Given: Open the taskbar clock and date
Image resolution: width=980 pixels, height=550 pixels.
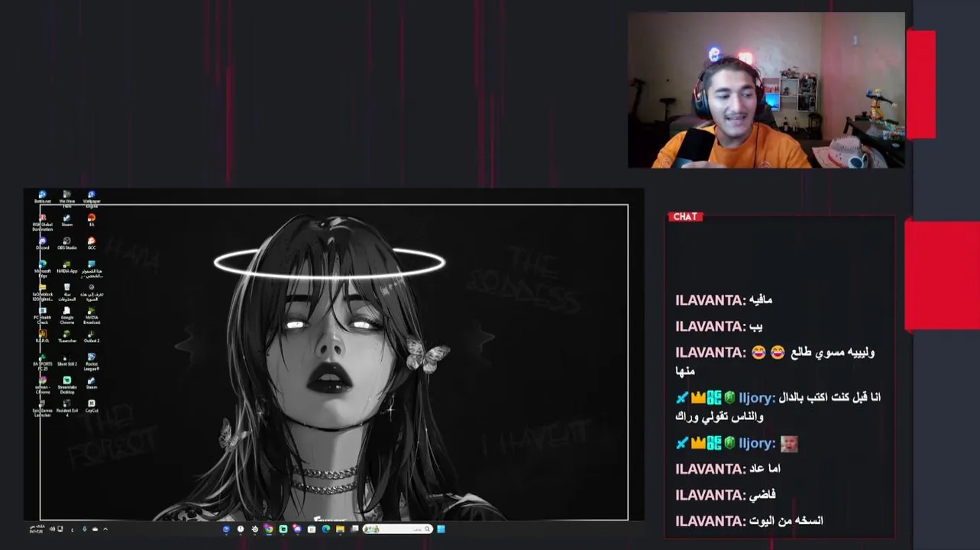Looking at the screenshot, I should [x=38, y=529].
